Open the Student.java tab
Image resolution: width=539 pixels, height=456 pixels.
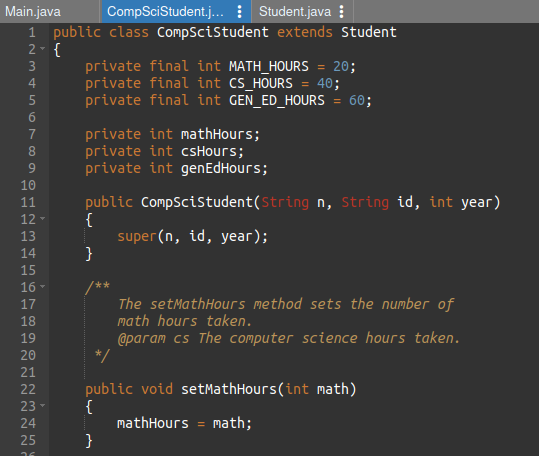point(295,12)
